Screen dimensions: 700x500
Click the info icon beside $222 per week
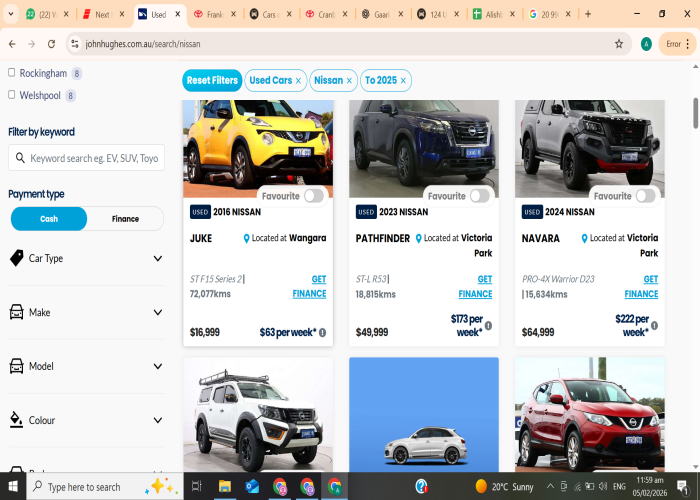(x=654, y=325)
